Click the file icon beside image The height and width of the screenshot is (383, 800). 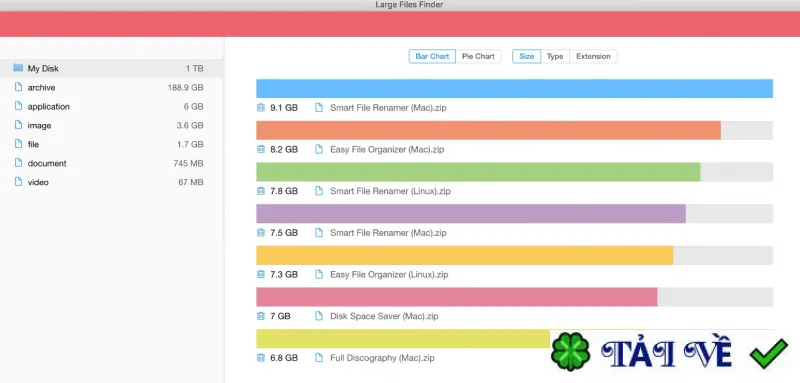pyautogui.click(x=18, y=124)
